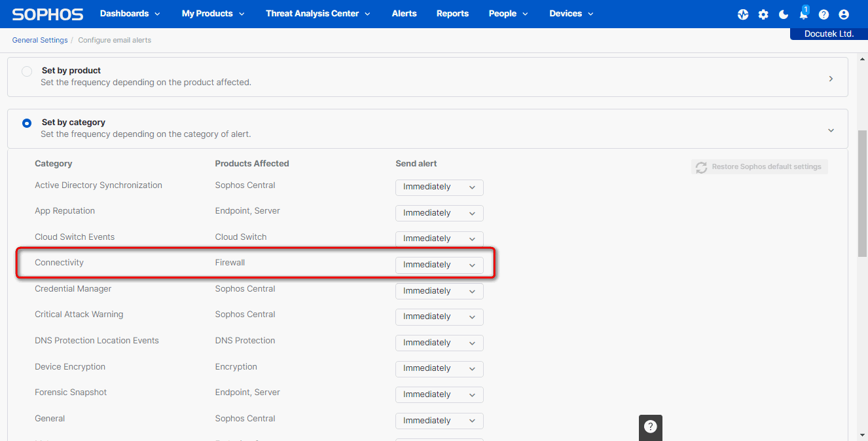Open Send alert dropdown for Active Directory Synchronization
Screen dimensions: 868x441
click(439, 187)
